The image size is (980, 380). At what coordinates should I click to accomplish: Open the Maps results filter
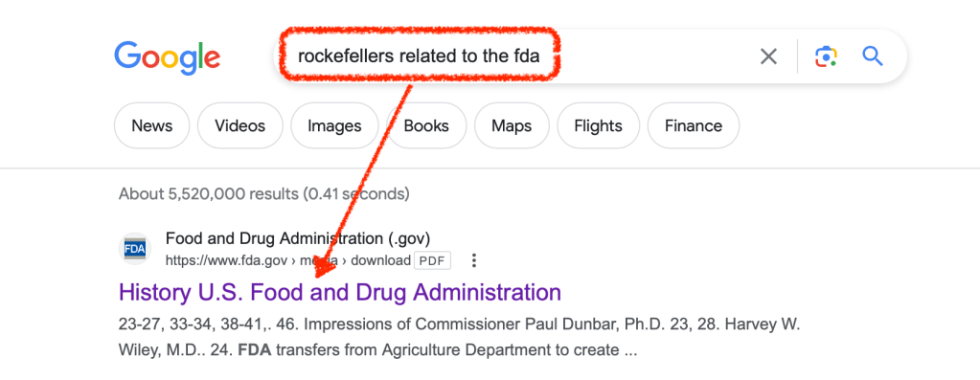[x=512, y=126]
